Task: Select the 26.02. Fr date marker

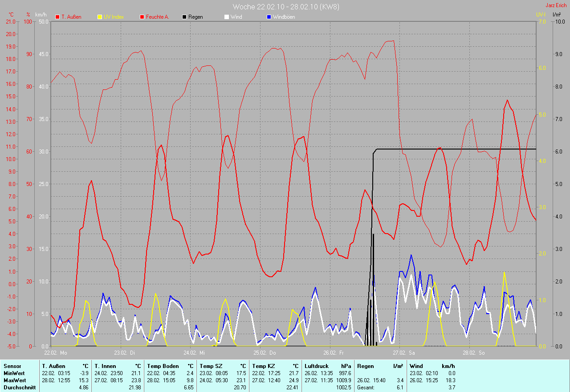Action: tap(334, 353)
